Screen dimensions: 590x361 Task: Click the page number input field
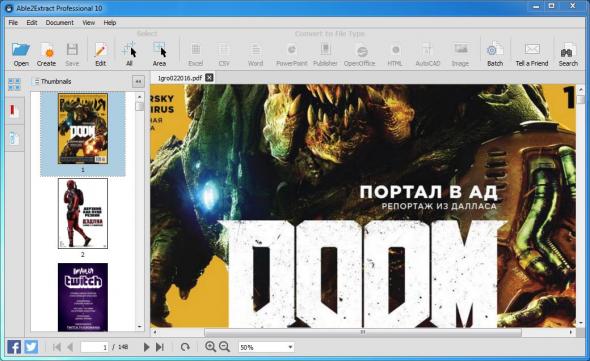click(94, 347)
